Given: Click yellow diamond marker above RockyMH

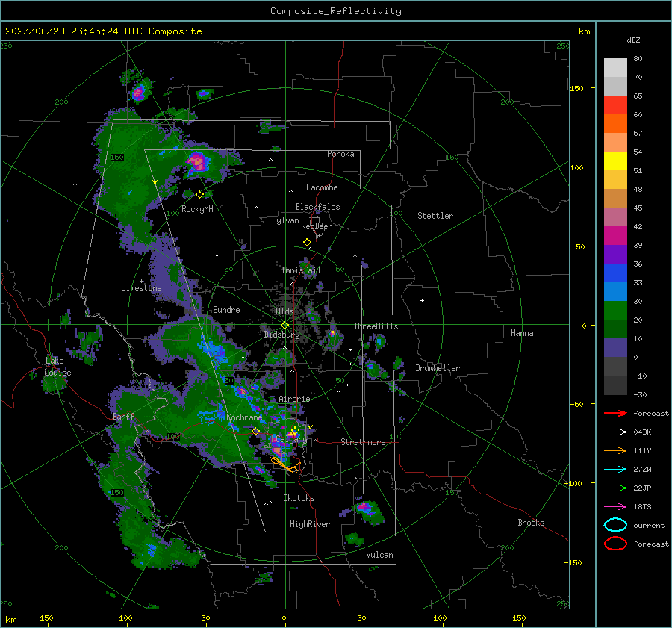Looking at the screenshot, I should point(199,195).
